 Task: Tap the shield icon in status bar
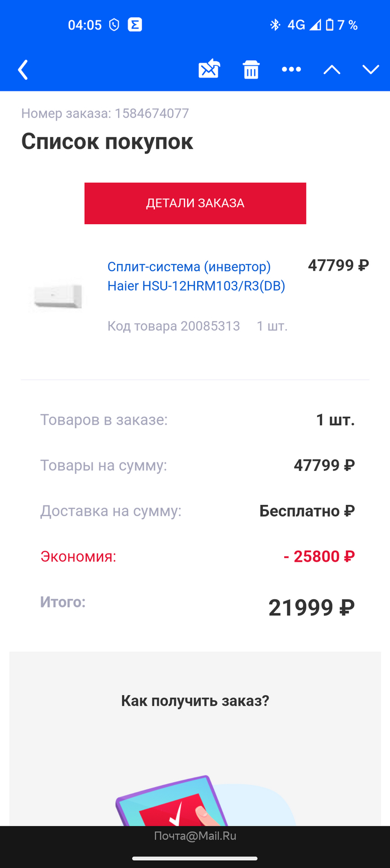(x=114, y=25)
